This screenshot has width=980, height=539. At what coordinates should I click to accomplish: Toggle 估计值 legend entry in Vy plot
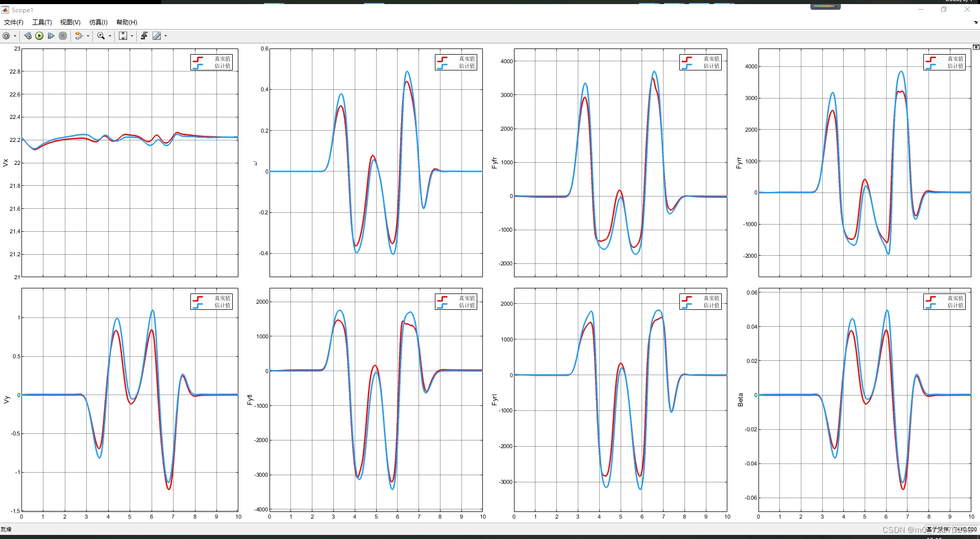tap(223, 305)
